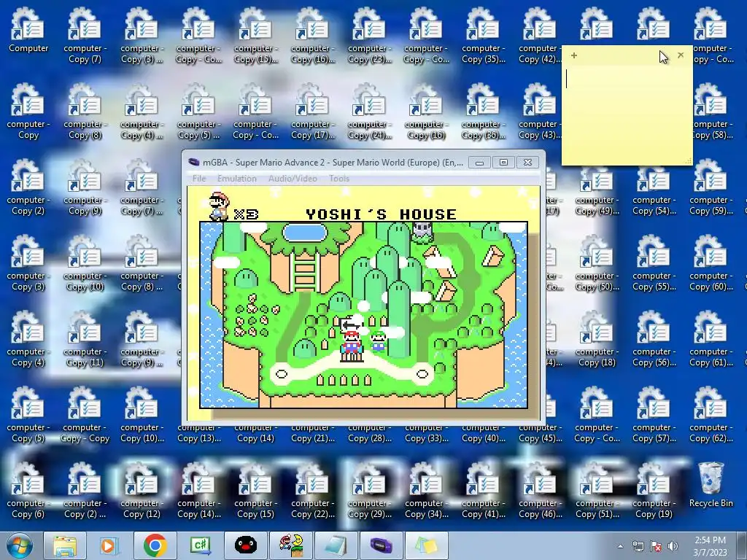Select the computer - Copy (23) shortcut
This screenshot has width=747, height=560.
pos(369,35)
